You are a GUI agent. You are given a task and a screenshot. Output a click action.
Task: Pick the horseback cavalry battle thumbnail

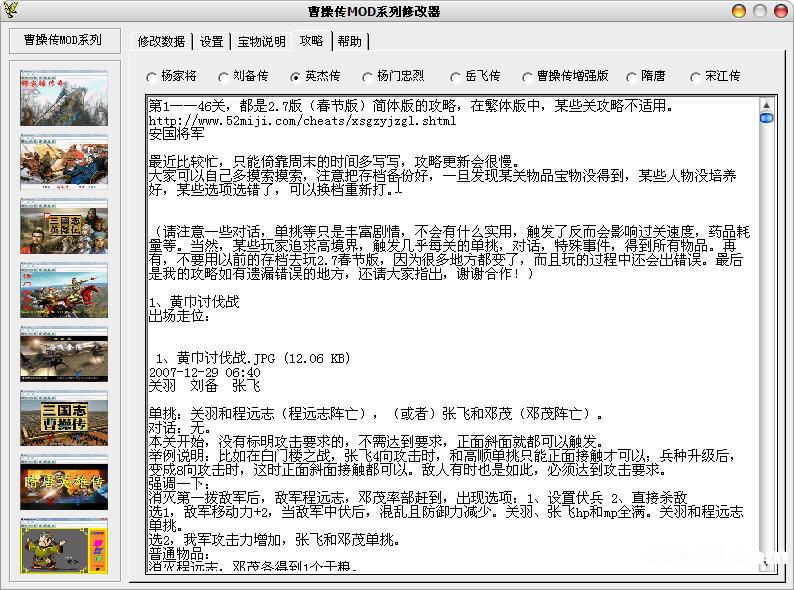coord(64,290)
